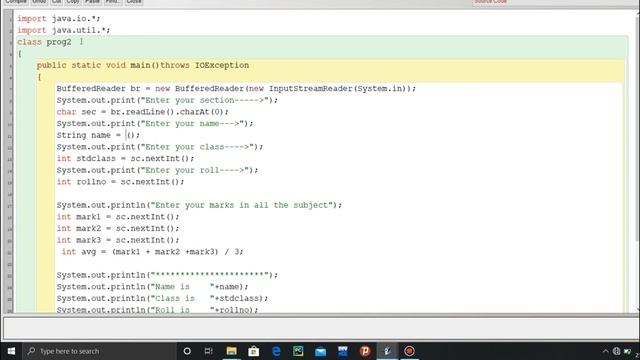The width and height of the screenshot is (640, 360).
Task: Show hidden system tray icons chevron
Action: click(x=605, y=351)
